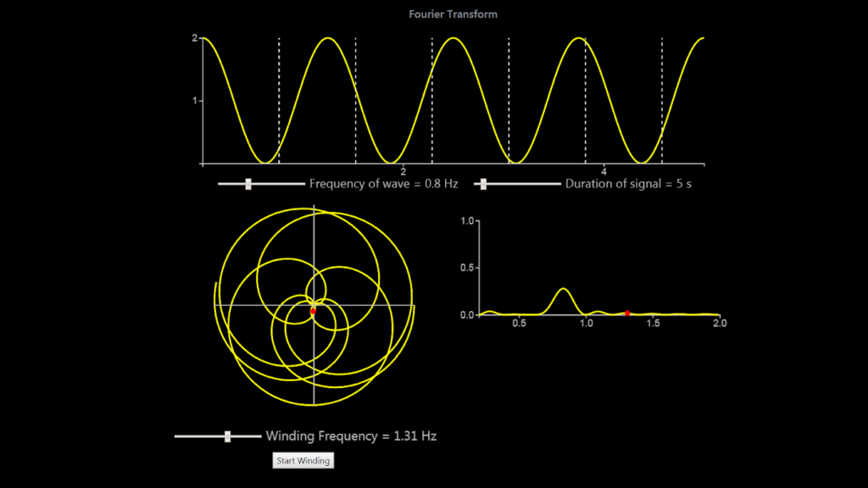The height and width of the screenshot is (488, 868).
Task: Click the Frequency of wave = 0.8 Hz label
Action: pyautogui.click(x=383, y=183)
